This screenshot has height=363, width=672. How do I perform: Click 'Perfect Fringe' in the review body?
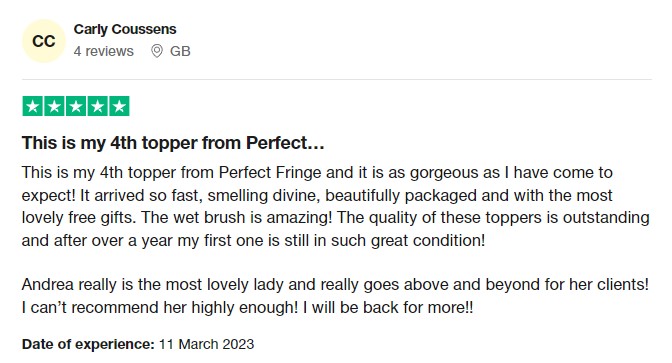tap(270, 173)
